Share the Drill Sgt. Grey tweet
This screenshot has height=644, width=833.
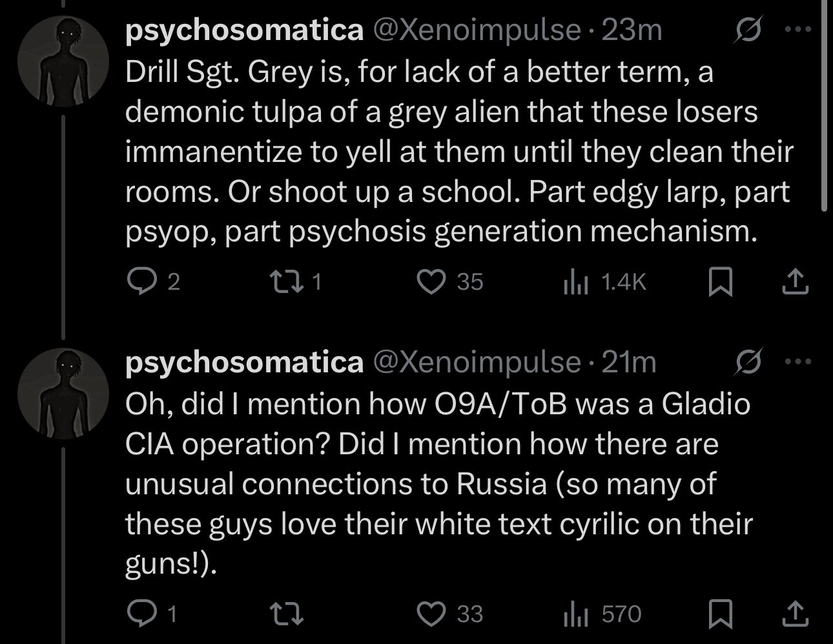(795, 282)
